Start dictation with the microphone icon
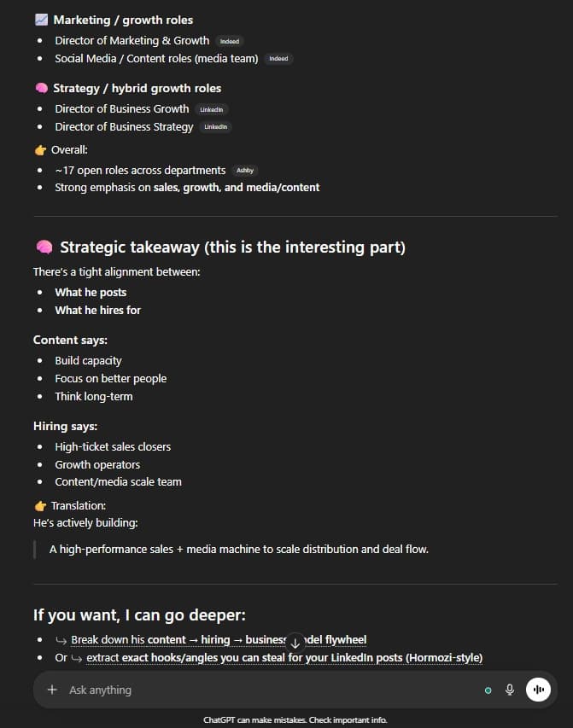The image size is (573, 728). click(x=510, y=690)
